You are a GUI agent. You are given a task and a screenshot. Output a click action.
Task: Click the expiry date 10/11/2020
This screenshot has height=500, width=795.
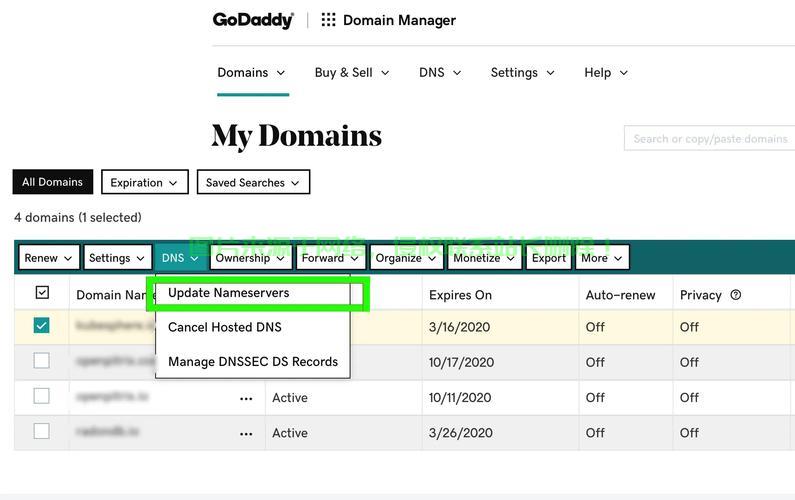coord(460,398)
